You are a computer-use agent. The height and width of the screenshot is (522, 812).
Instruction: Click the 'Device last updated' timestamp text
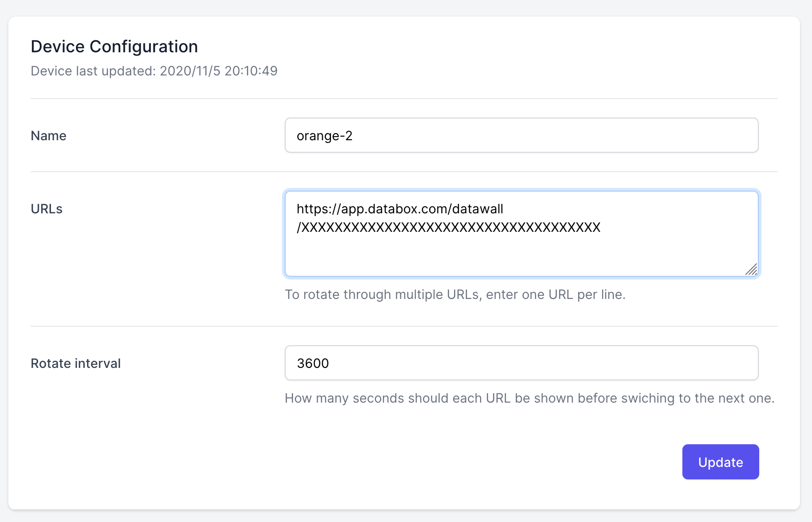coord(154,71)
